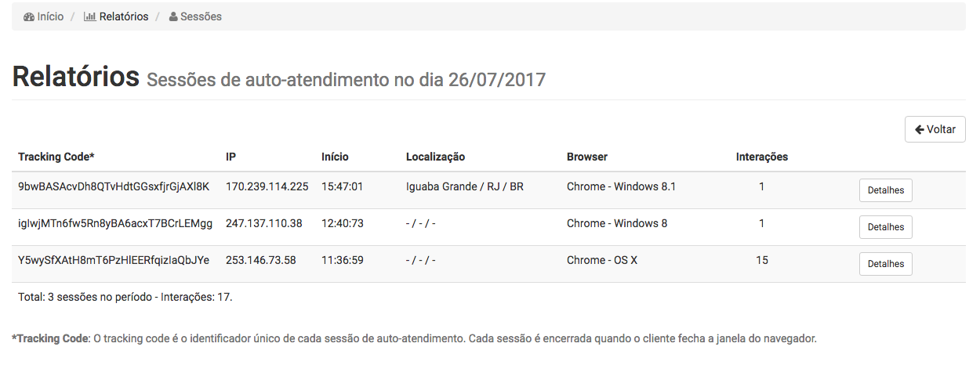Click the bar chart icon beside Relatórios
Screen dimensions: 980x365
89,16
